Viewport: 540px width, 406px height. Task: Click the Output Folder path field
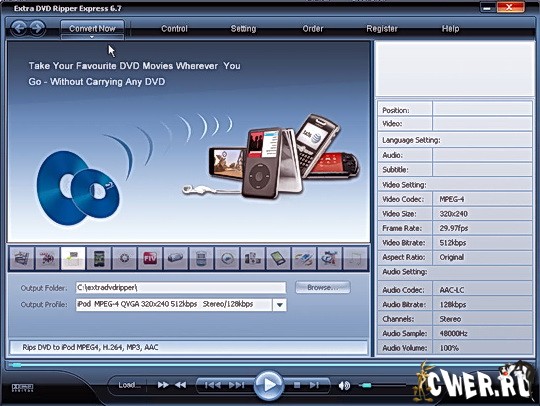coord(181,288)
